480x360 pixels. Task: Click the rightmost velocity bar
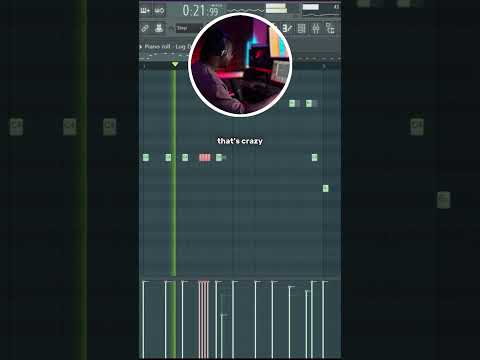pos(323,319)
